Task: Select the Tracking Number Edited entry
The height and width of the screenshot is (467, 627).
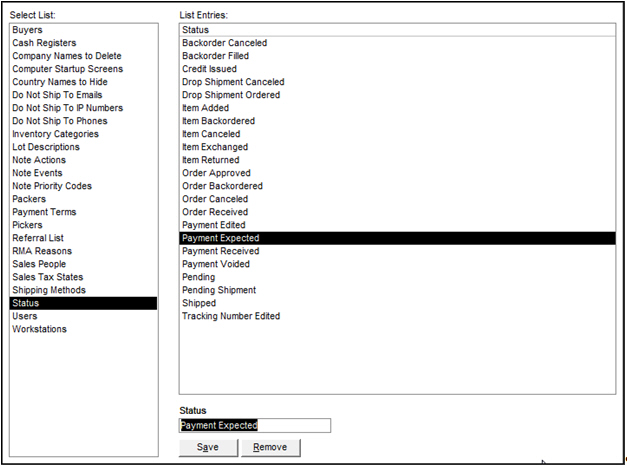Action: point(231,316)
